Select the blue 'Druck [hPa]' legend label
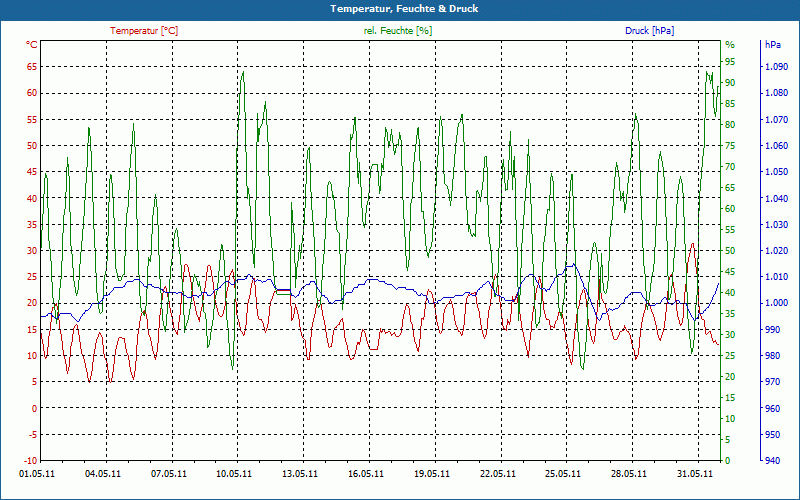The height and width of the screenshot is (500, 800). (649, 31)
